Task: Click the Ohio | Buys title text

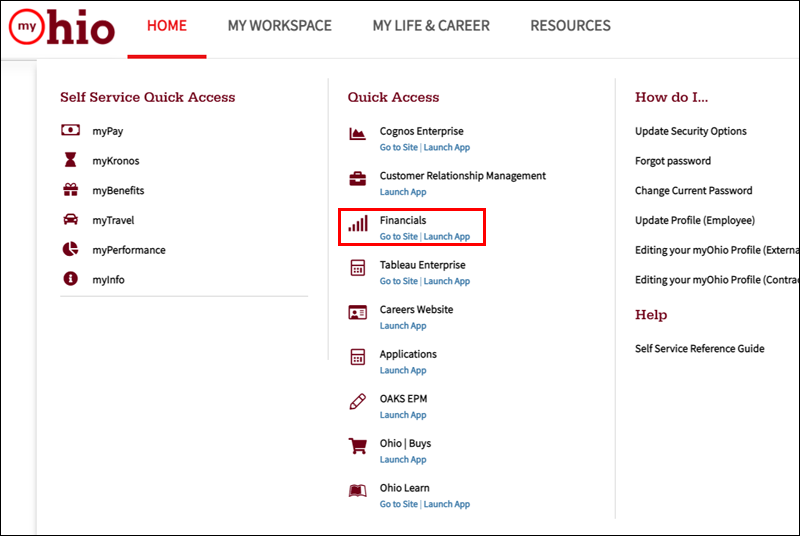Action: [x=405, y=443]
